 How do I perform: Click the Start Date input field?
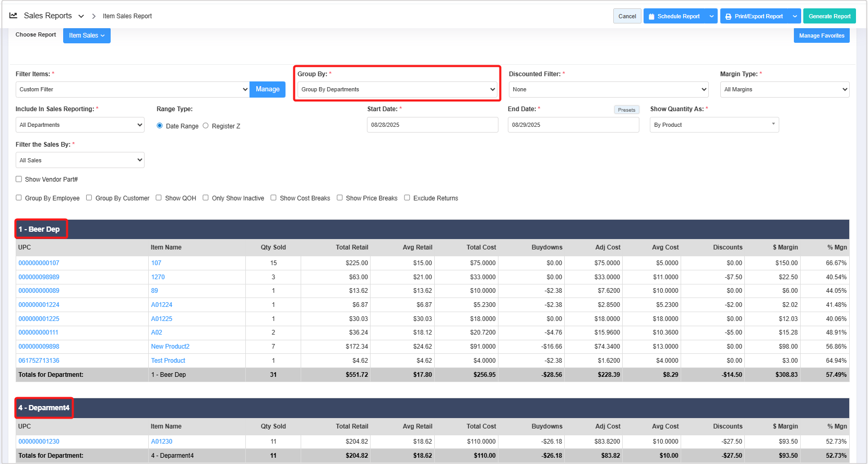(432, 125)
